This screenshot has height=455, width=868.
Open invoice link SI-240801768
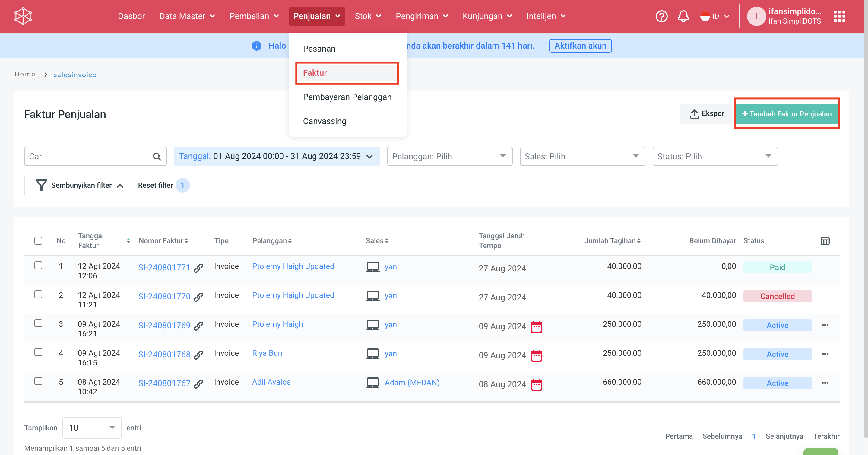coord(164,354)
